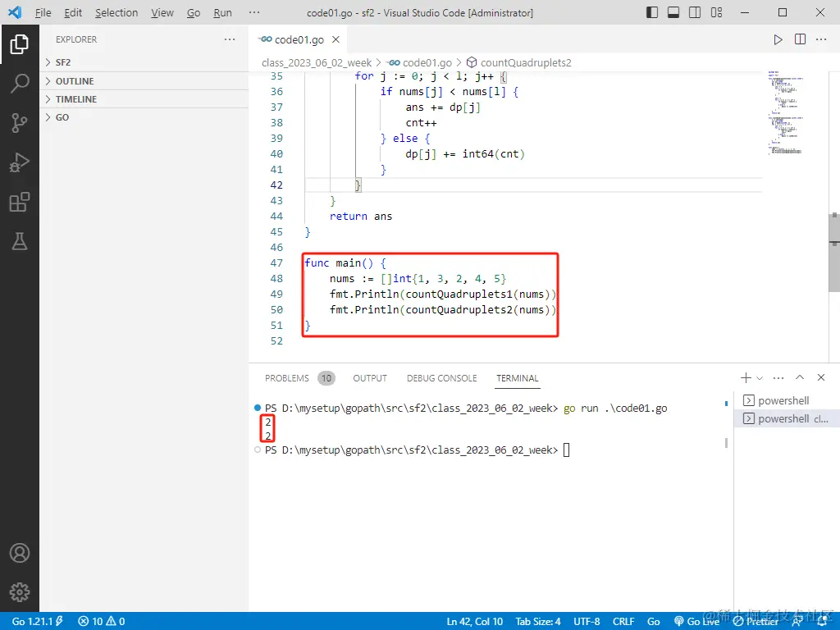Open the Extensions view
Viewport: 840px width, 630px height.
pyautogui.click(x=20, y=203)
